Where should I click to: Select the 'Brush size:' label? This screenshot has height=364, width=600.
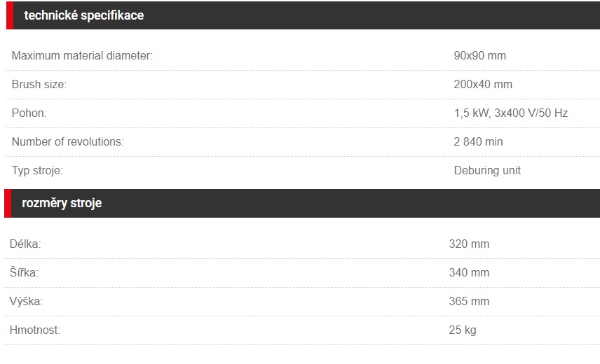click(x=39, y=85)
